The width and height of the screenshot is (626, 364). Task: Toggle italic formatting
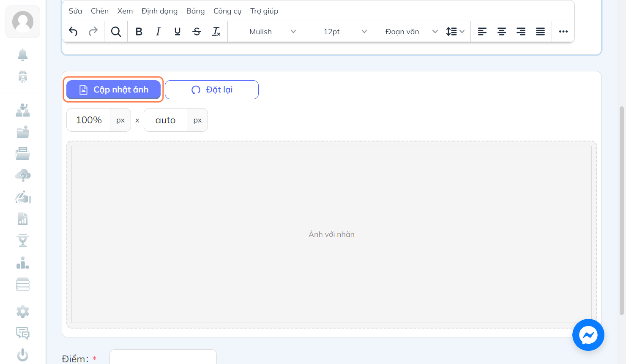pos(158,31)
